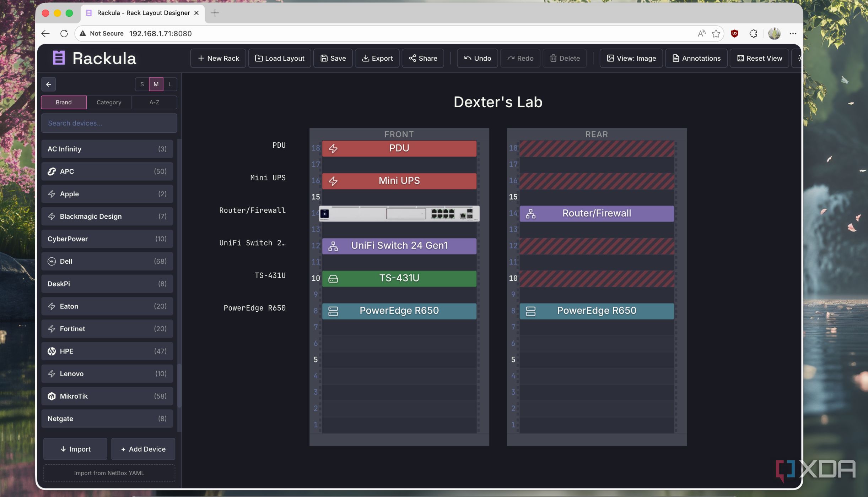Click the New Rack button
Image resolution: width=868 pixels, height=497 pixels.
[218, 58]
